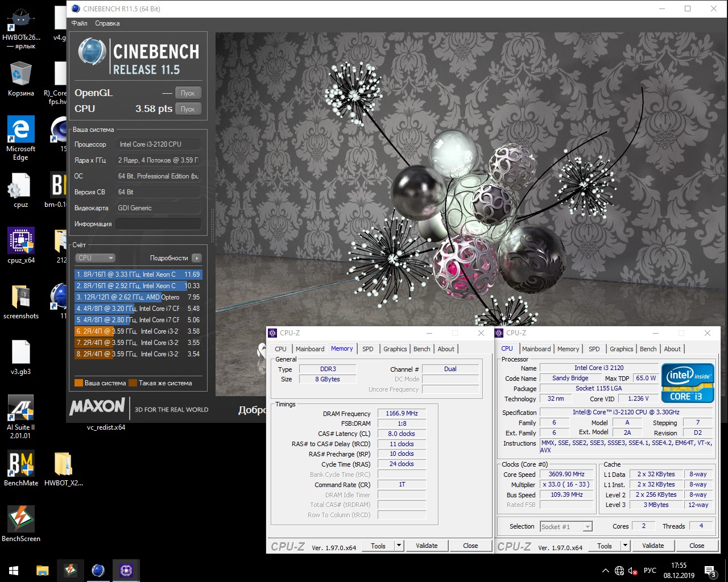Select the AI Suite II desktop icon
This screenshot has width=728, height=582.
pyautogui.click(x=21, y=417)
